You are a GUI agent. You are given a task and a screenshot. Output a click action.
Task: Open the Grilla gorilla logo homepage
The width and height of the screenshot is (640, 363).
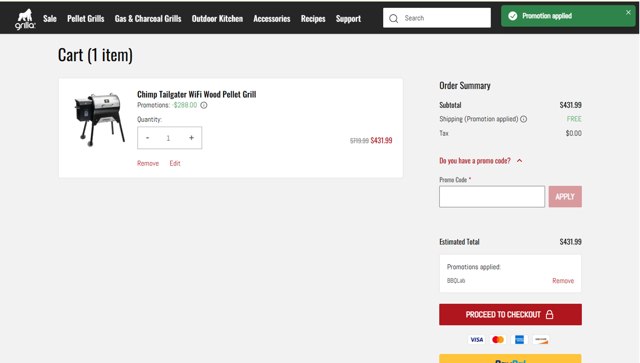25,19
